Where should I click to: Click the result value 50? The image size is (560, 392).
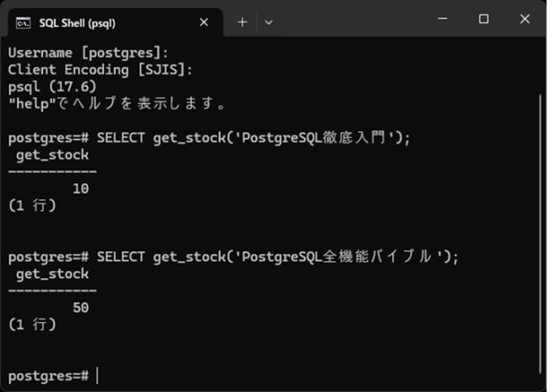pos(81,308)
